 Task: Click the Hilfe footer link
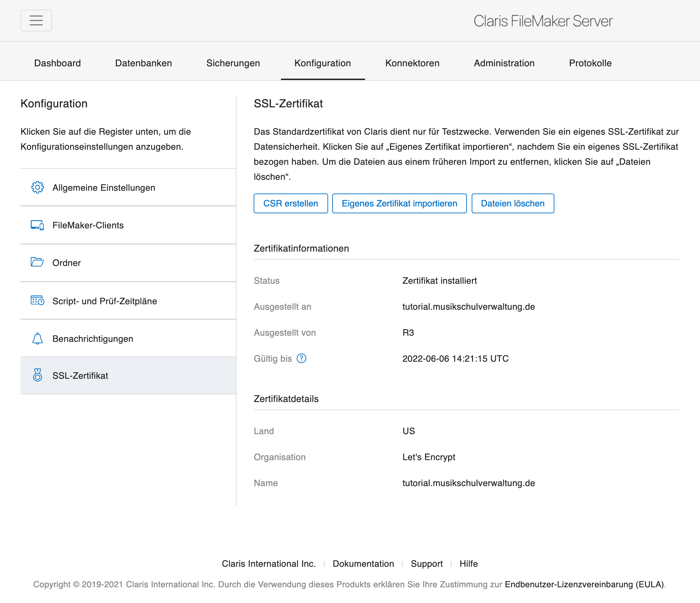pyautogui.click(x=469, y=564)
